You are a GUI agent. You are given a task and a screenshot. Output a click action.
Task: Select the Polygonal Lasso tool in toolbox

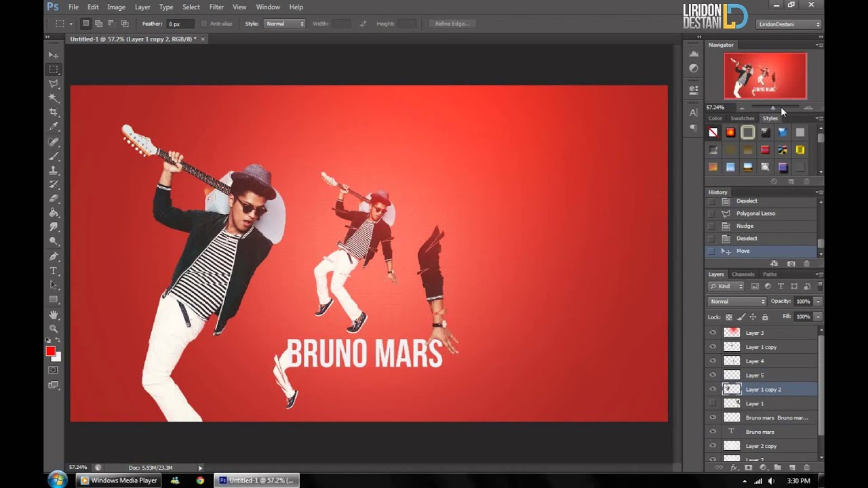[54, 84]
